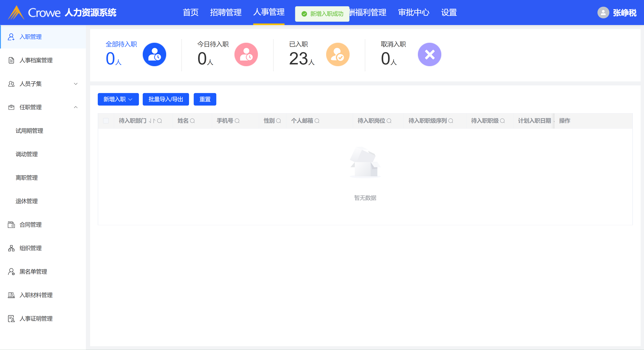
Task: Click the pink 今日待入职 icon
Action: click(246, 55)
